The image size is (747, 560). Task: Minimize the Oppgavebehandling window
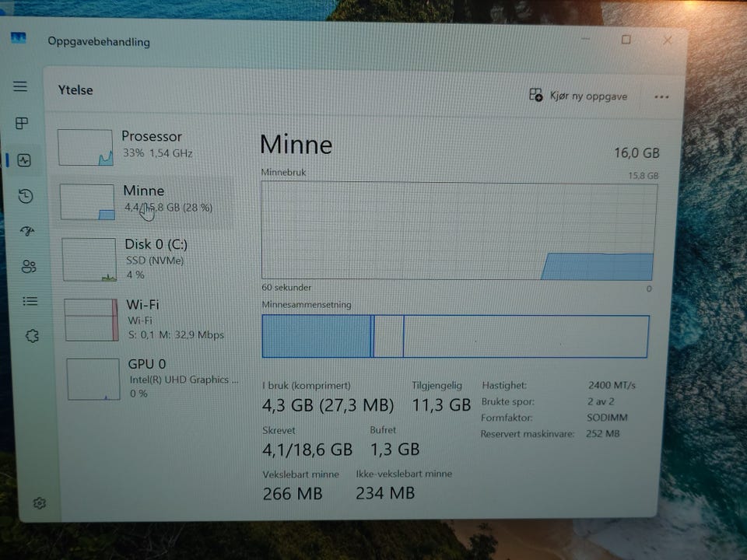[585, 39]
